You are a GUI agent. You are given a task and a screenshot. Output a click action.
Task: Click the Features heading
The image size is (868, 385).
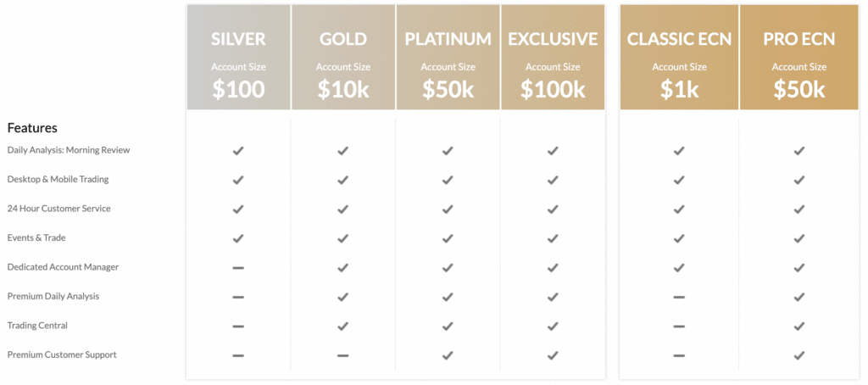pyautogui.click(x=32, y=128)
